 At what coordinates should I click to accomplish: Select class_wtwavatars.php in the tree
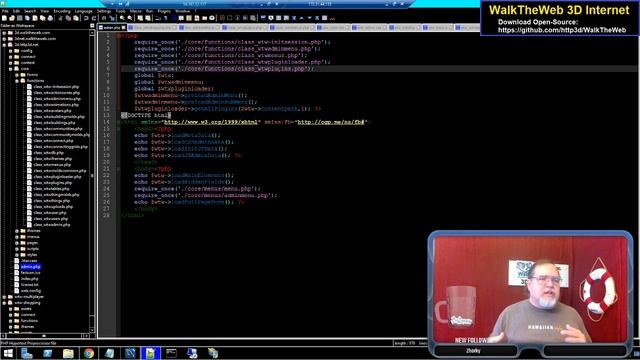[52, 111]
